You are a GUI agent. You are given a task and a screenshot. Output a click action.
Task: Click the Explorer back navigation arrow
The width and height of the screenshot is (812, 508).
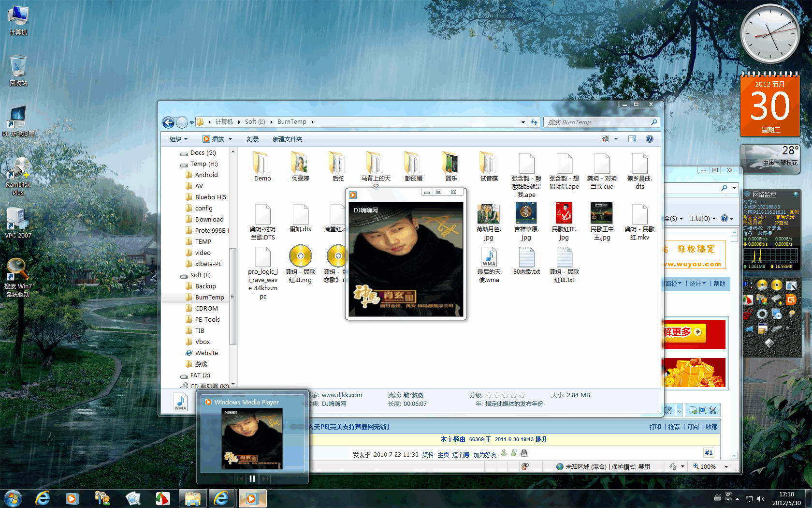tap(168, 122)
